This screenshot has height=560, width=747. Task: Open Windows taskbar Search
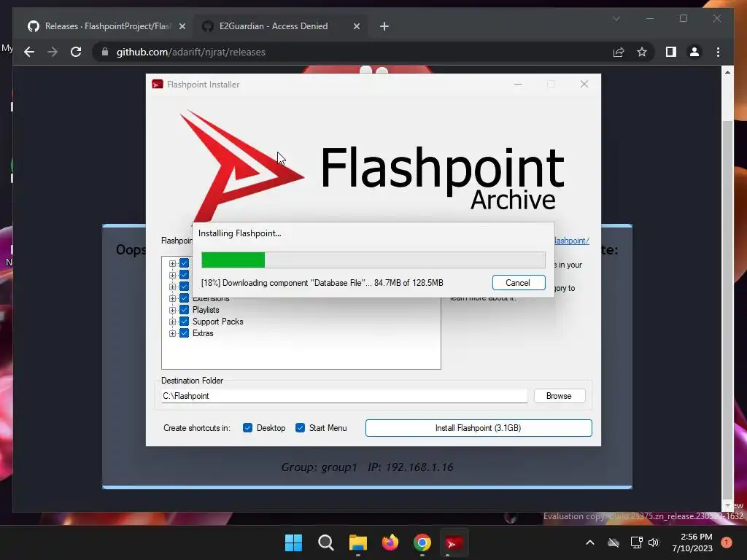pos(326,542)
